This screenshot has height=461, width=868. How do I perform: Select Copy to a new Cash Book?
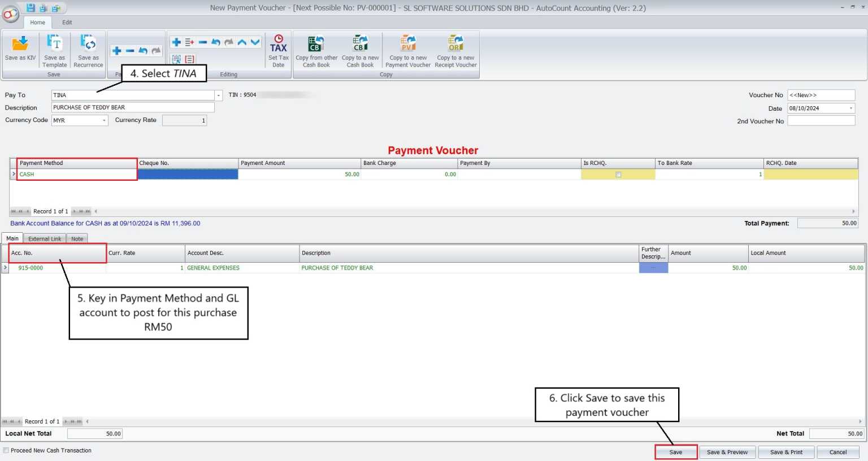tap(360, 51)
